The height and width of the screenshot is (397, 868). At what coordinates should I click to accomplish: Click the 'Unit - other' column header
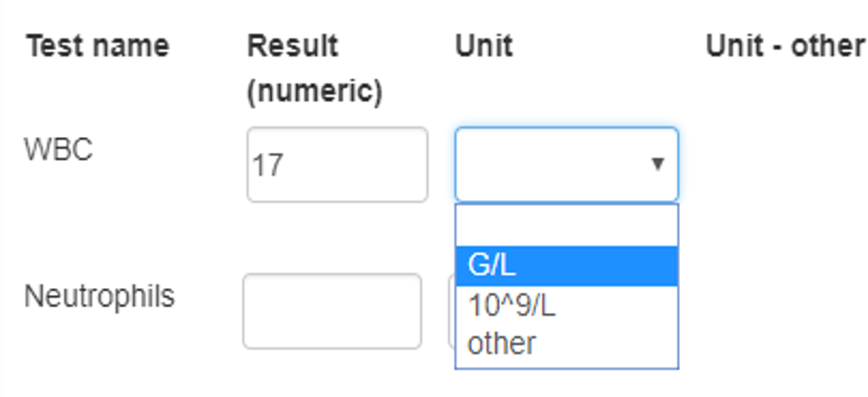pos(785,45)
